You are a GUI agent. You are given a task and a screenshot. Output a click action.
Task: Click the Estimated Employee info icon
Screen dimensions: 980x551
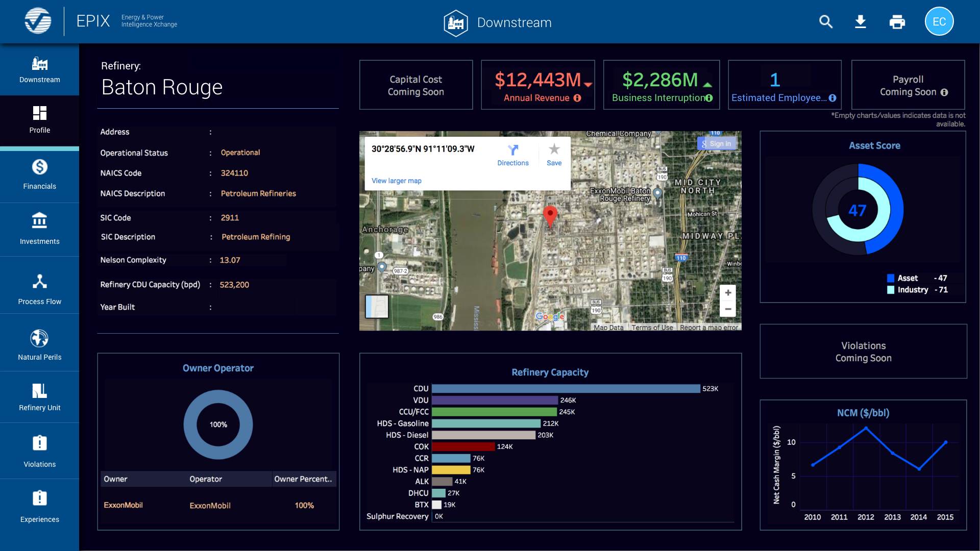click(x=832, y=98)
